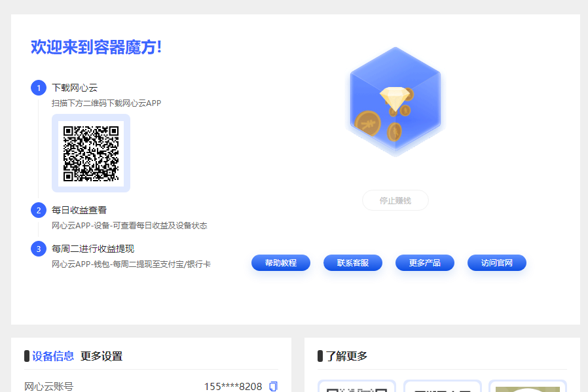Click the 网心云账号 label
Image resolution: width=588 pixels, height=392 pixels.
point(48,386)
